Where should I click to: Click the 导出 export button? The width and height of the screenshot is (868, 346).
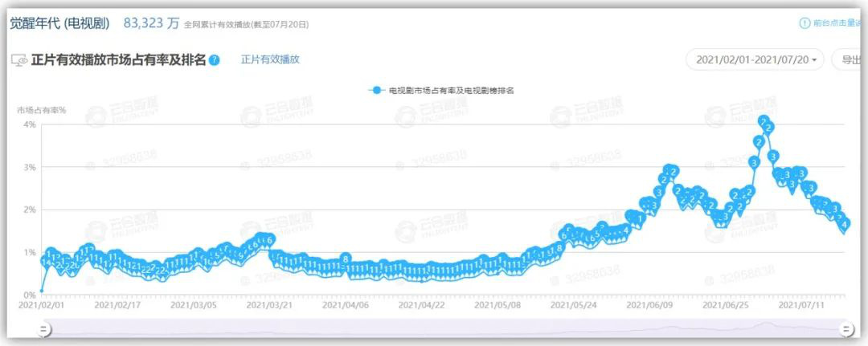tap(850, 59)
